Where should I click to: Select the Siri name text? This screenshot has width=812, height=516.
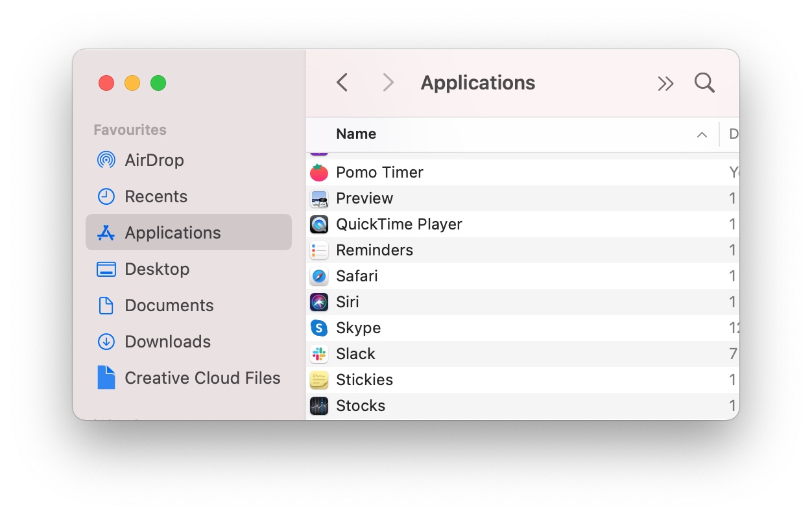pyautogui.click(x=348, y=302)
